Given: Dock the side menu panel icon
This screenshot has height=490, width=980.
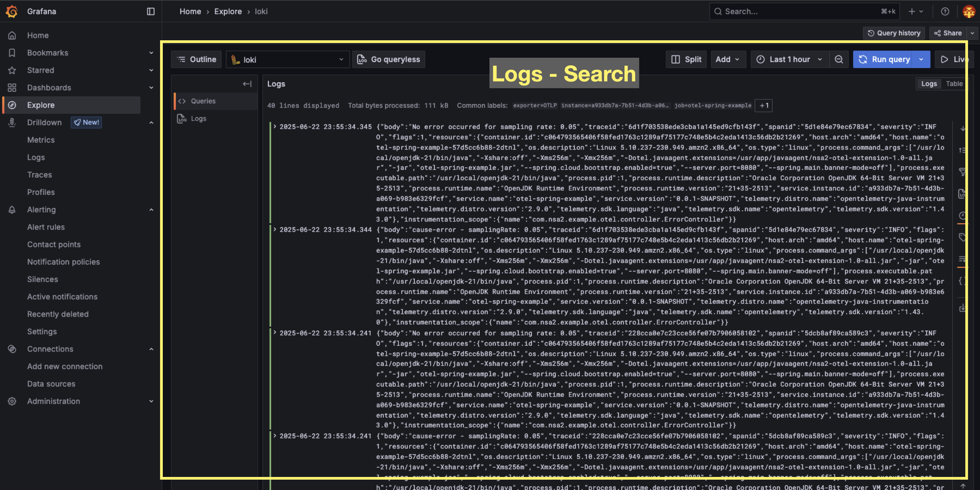Looking at the screenshot, I should [151, 11].
